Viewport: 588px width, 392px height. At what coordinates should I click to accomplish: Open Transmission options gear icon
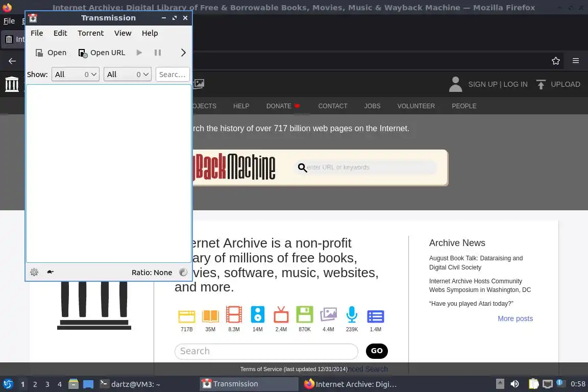pyautogui.click(x=34, y=272)
